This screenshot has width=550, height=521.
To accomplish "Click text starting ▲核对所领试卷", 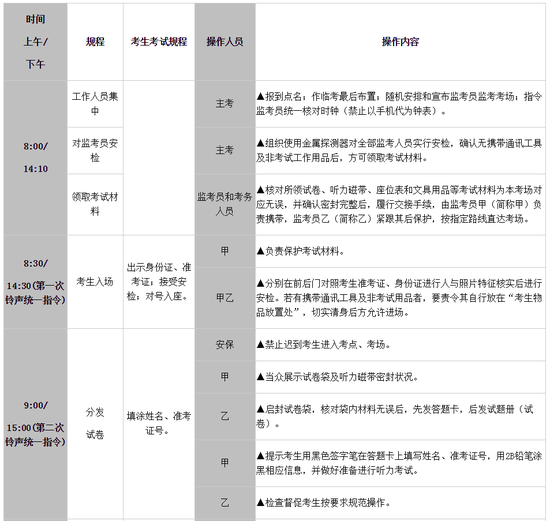I will [399, 204].
